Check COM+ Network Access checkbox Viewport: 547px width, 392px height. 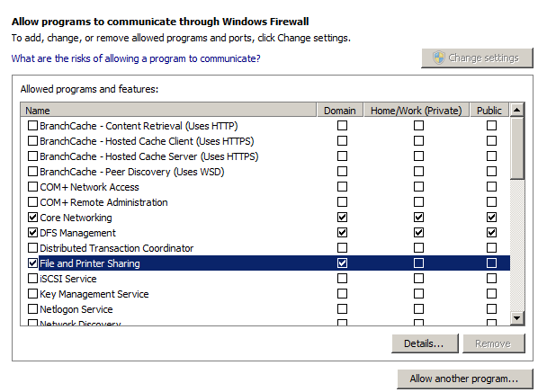(x=33, y=187)
